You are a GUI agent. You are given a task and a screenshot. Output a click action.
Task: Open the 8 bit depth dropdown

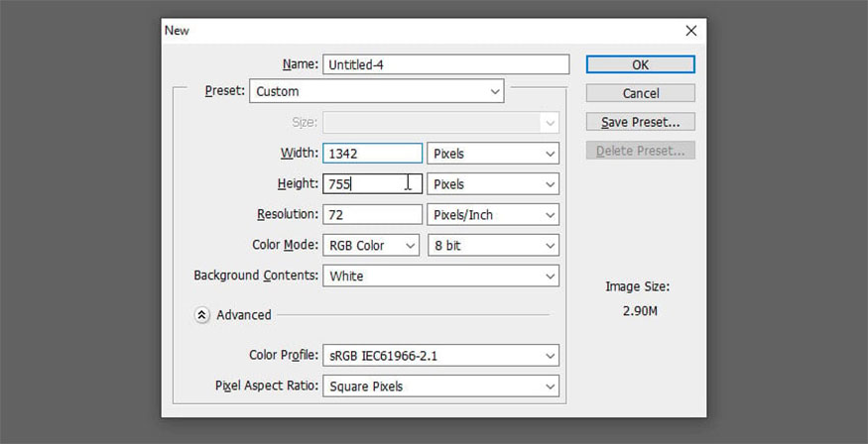[x=493, y=245]
